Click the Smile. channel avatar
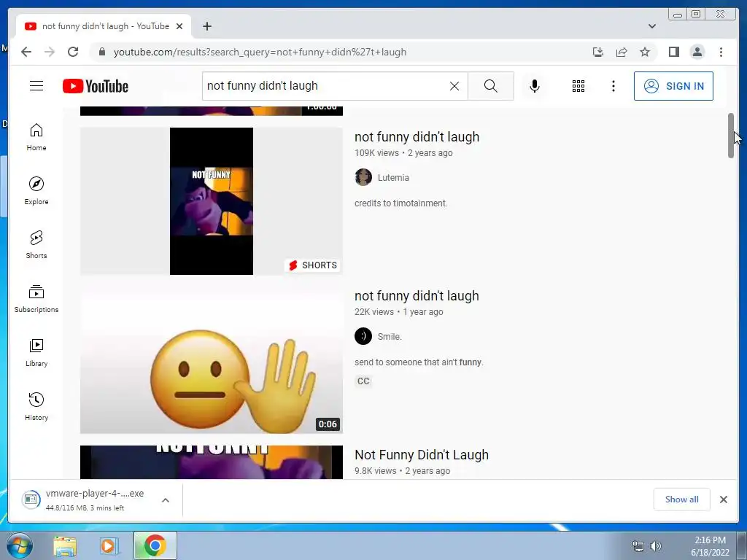This screenshot has width=747, height=560. coord(363,336)
